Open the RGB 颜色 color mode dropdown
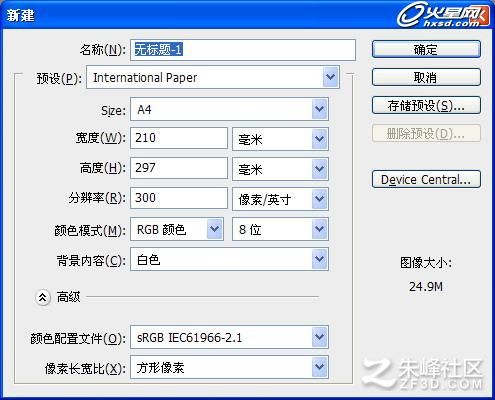 click(x=177, y=229)
